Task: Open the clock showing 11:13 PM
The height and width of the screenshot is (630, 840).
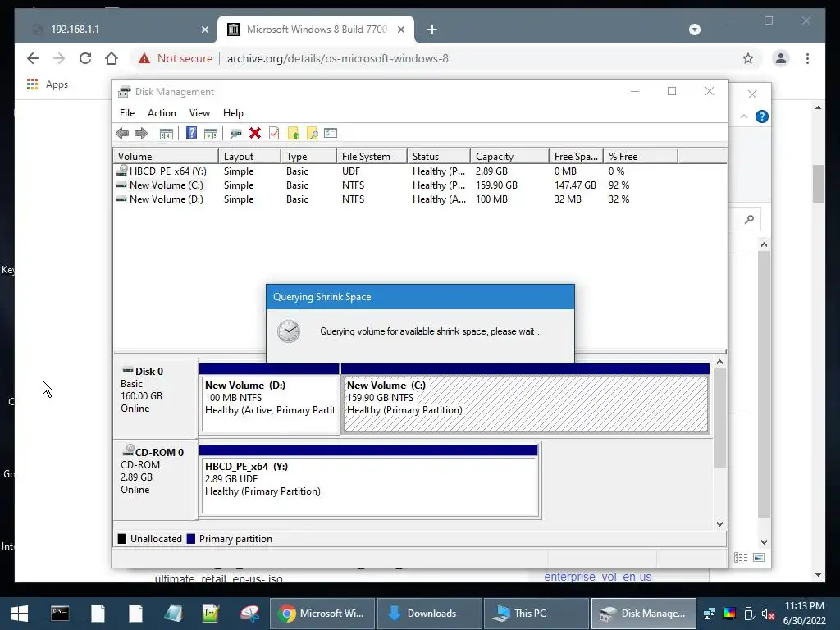Action: tap(804, 614)
